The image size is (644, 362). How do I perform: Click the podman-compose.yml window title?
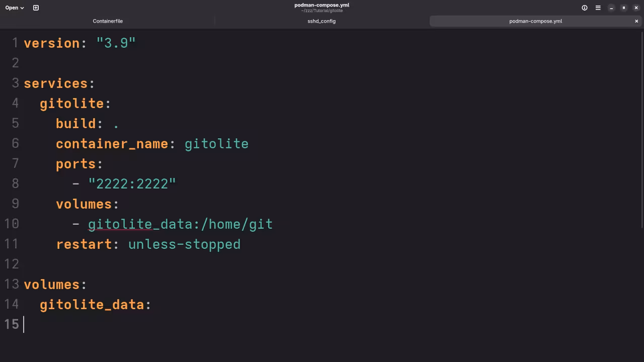(321, 5)
